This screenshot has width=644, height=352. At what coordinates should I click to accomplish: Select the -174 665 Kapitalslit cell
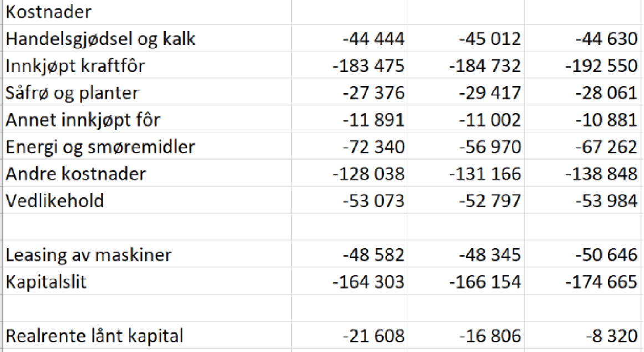coord(601,282)
